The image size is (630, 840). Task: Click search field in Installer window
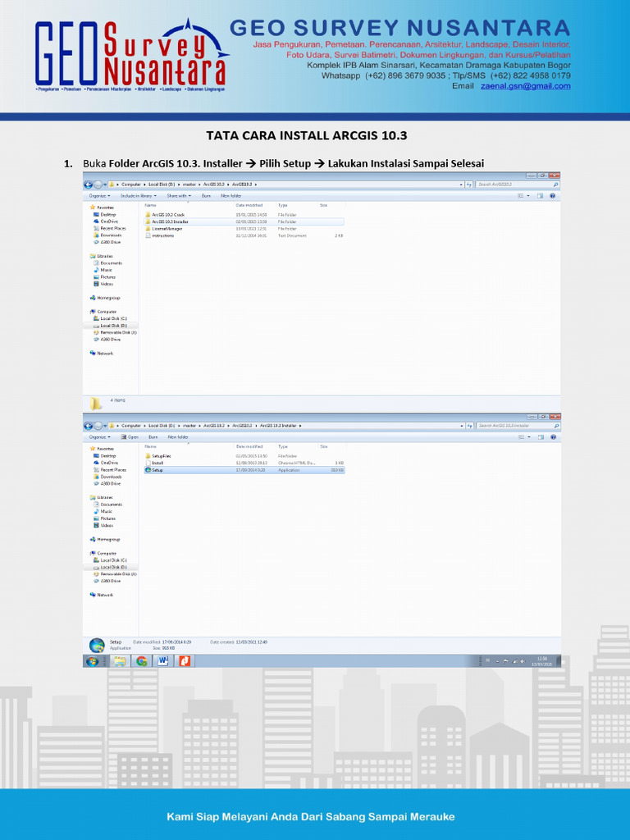[x=518, y=426]
